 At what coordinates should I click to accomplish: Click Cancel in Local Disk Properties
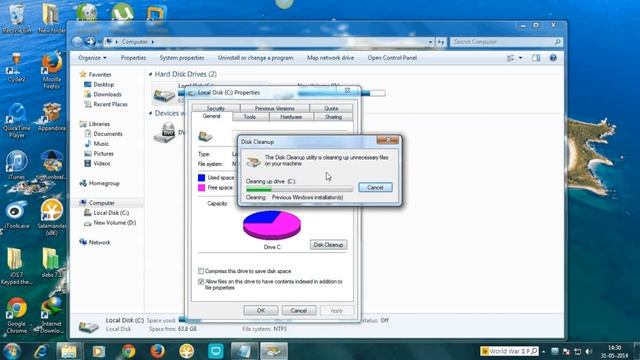(x=299, y=311)
